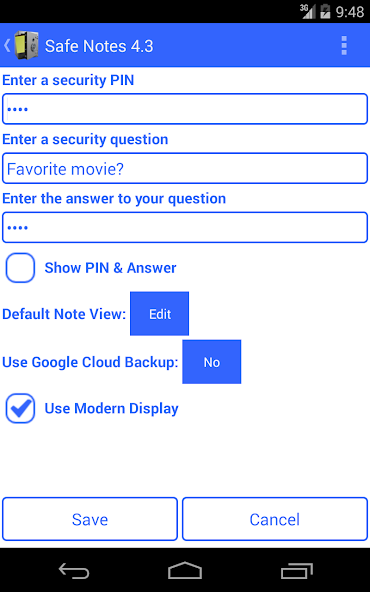Change the Default Note View Edit selector
370x592 pixels.
pyautogui.click(x=160, y=313)
